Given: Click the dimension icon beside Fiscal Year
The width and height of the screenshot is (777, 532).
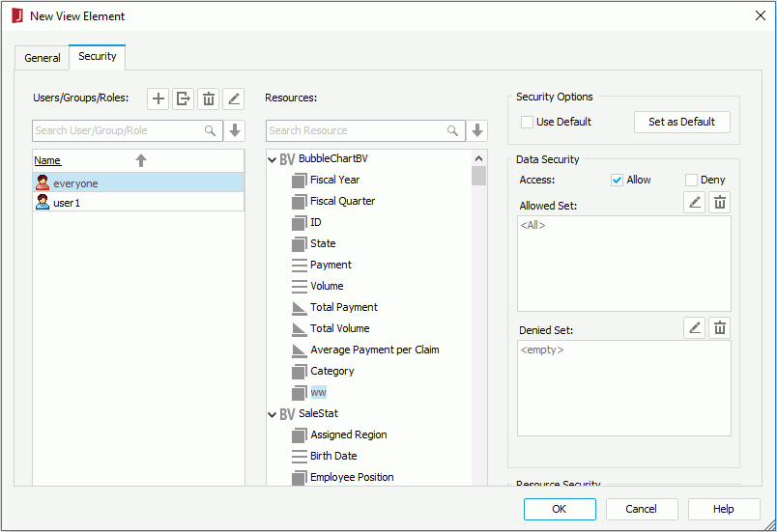Looking at the screenshot, I should point(300,181).
